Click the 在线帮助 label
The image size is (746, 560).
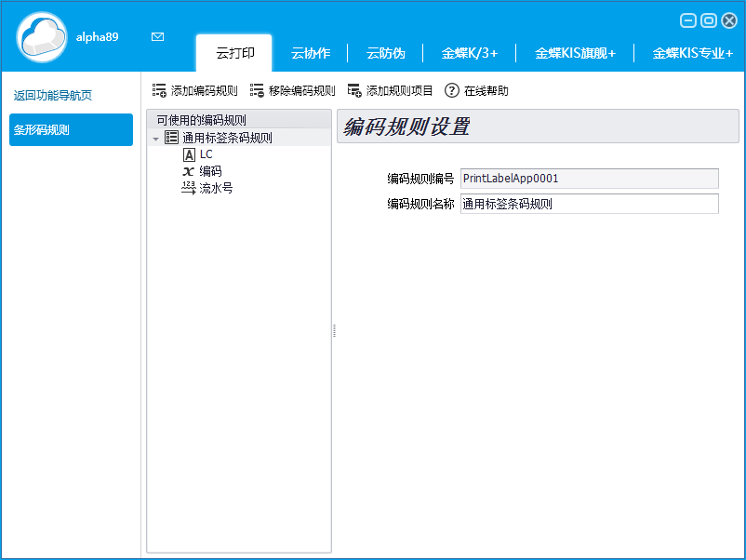pyautogui.click(x=486, y=90)
